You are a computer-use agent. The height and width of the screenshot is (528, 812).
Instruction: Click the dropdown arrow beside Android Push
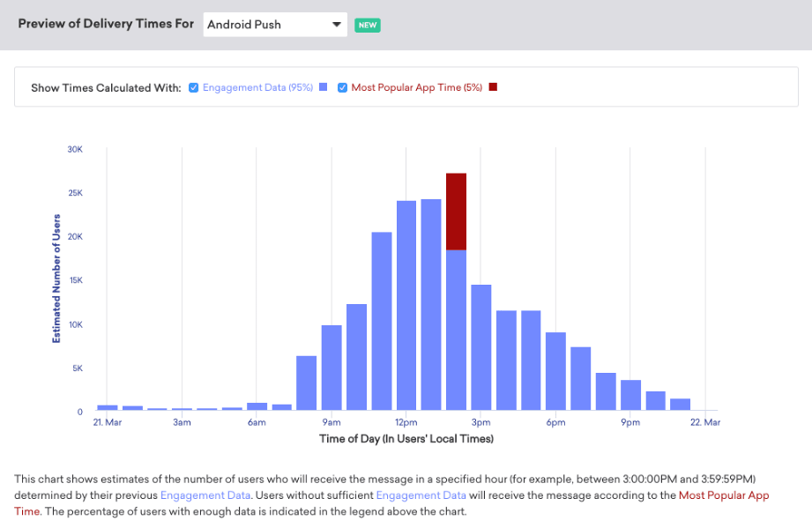click(336, 25)
